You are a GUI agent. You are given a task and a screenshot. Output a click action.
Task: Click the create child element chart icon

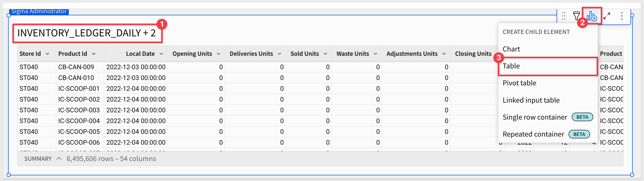592,16
